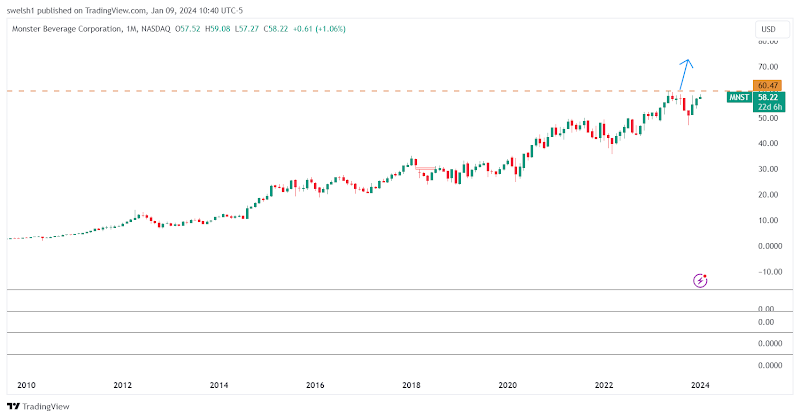800x418 pixels.
Task: Click the 2012 label on the time axis
Action: (122, 385)
